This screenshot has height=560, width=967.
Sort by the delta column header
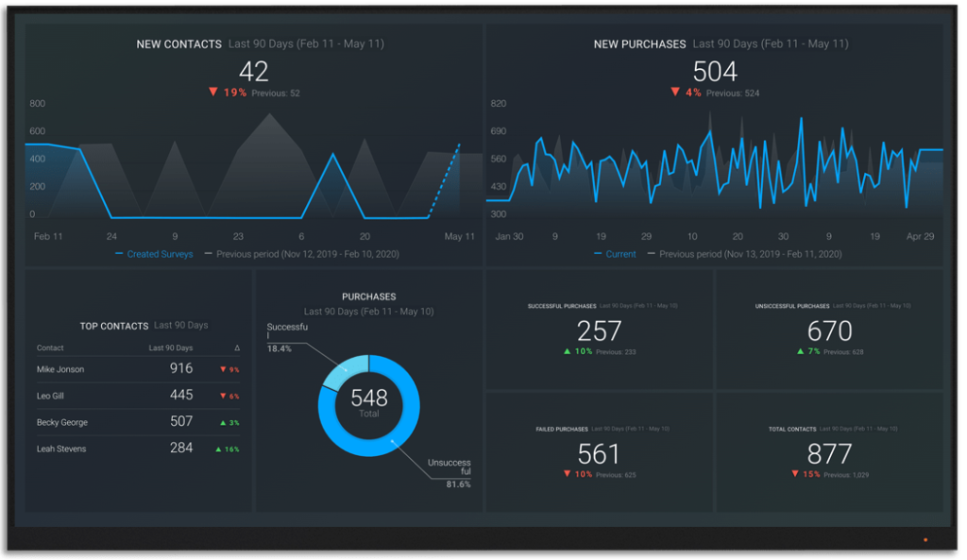coord(236,348)
